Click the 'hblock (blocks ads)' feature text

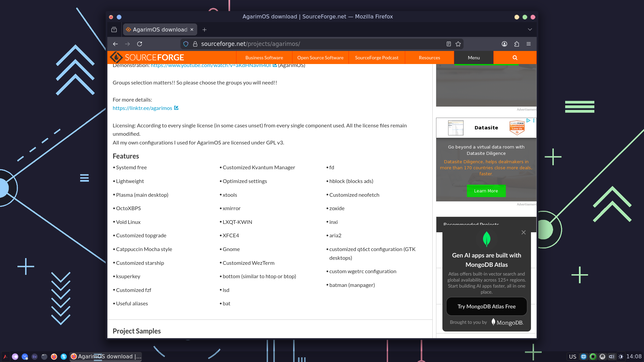click(x=351, y=181)
